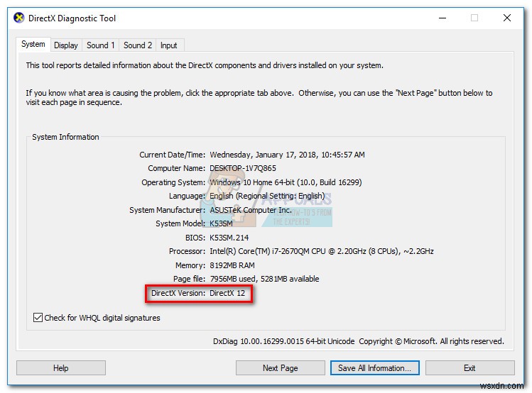Click the disabled maximize window button

tap(474, 18)
